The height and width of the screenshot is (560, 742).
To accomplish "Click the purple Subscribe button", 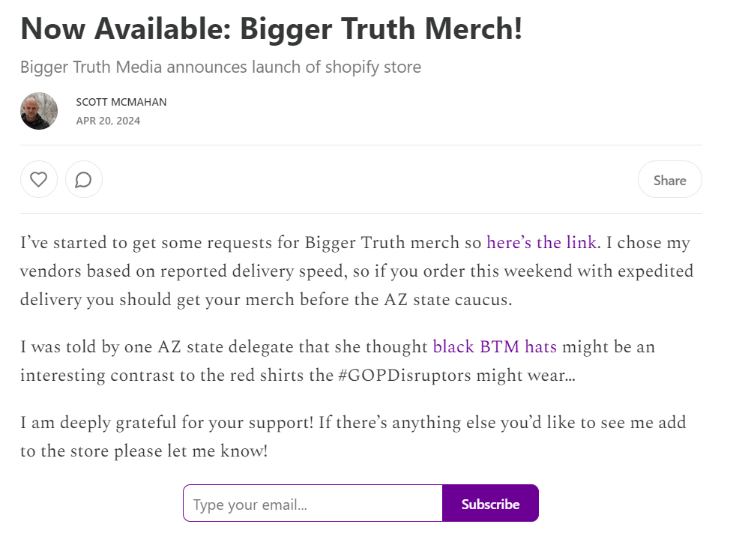I will tap(490, 503).
